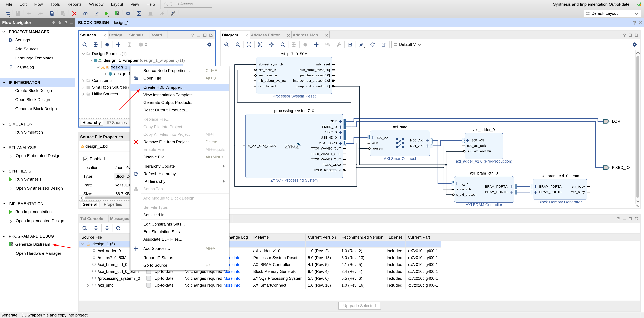Select the Zoom In tool in the Diagram toolbar
Screen dimensions: 644x318
pos(226,44)
